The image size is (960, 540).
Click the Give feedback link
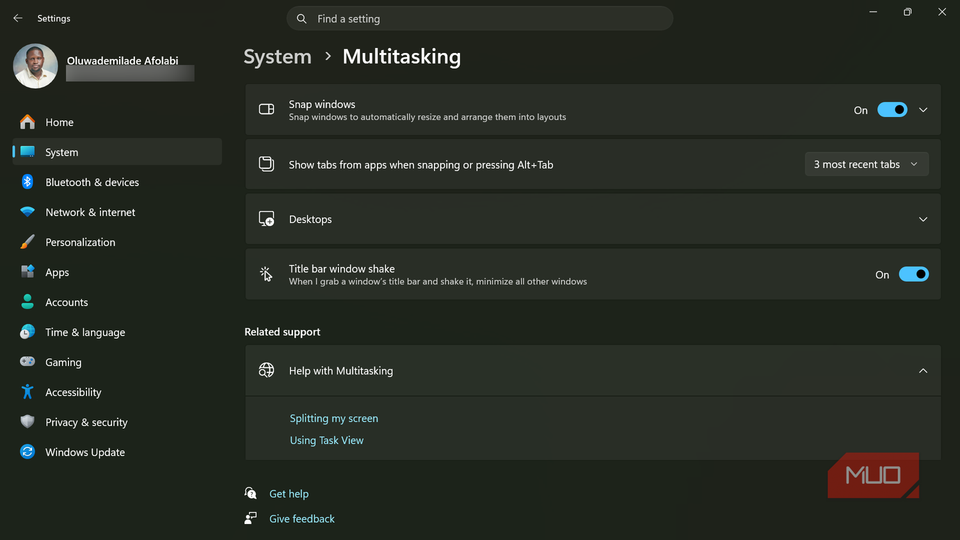click(x=302, y=519)
